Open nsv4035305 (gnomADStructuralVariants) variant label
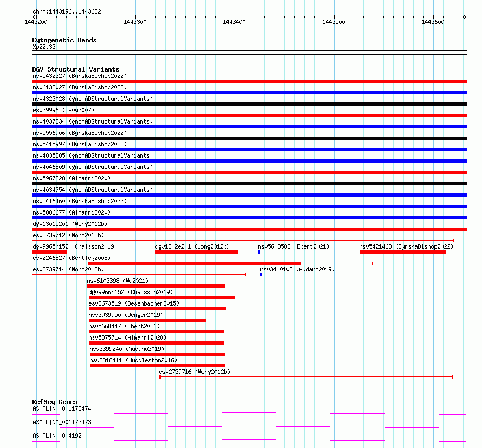 click(93, 155)
